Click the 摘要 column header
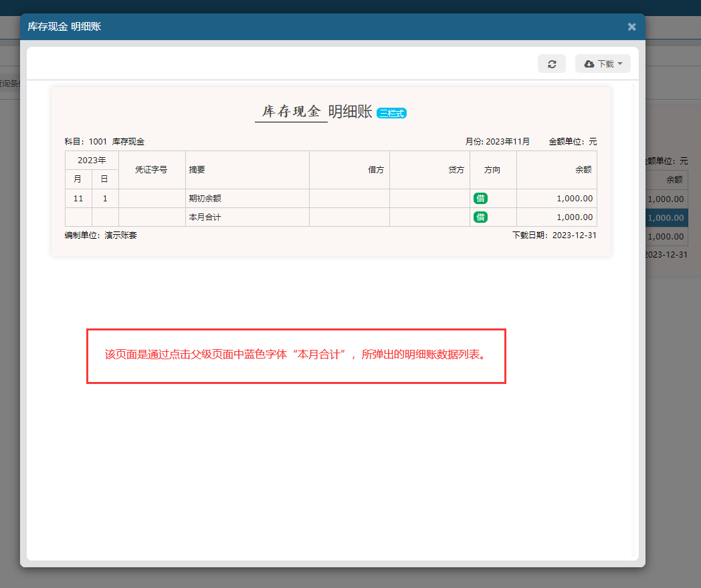Viewport: 701px width, 588px height. (x=247, y=170)
